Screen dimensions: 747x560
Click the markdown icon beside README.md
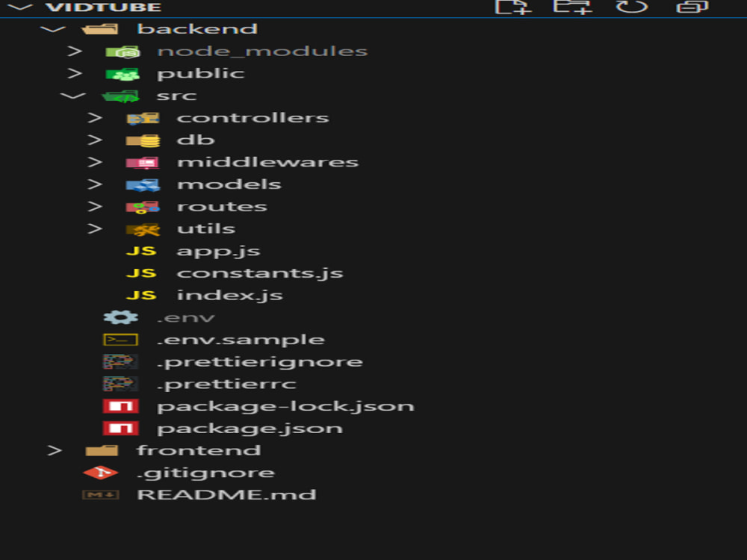point(101,495)
